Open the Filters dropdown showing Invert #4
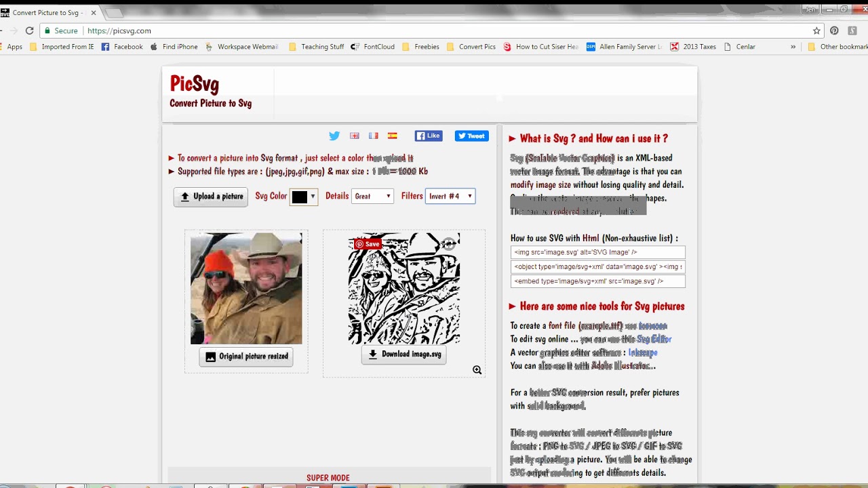Image resolution: width=868 pixels, height=488 pixels. (450, 197)
